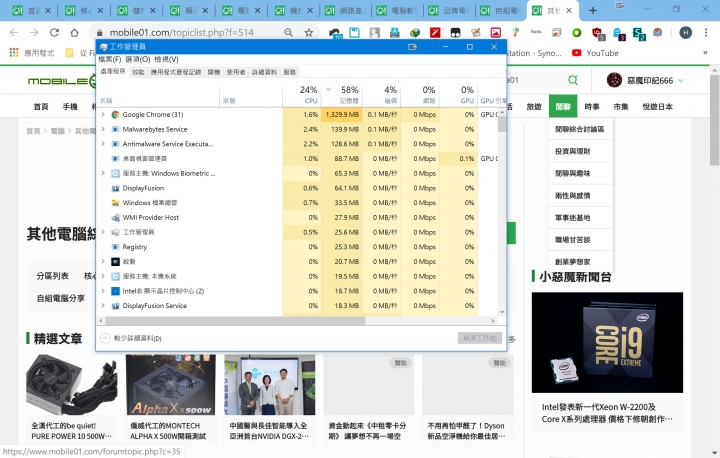Click the Mobile01 logo

pos(62,81)
